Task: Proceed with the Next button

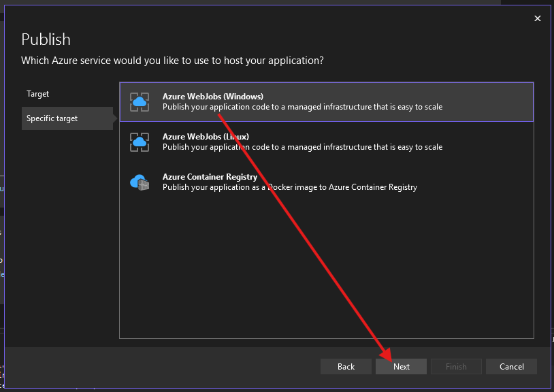Action: pyautogui.click(x=402, y=367)
